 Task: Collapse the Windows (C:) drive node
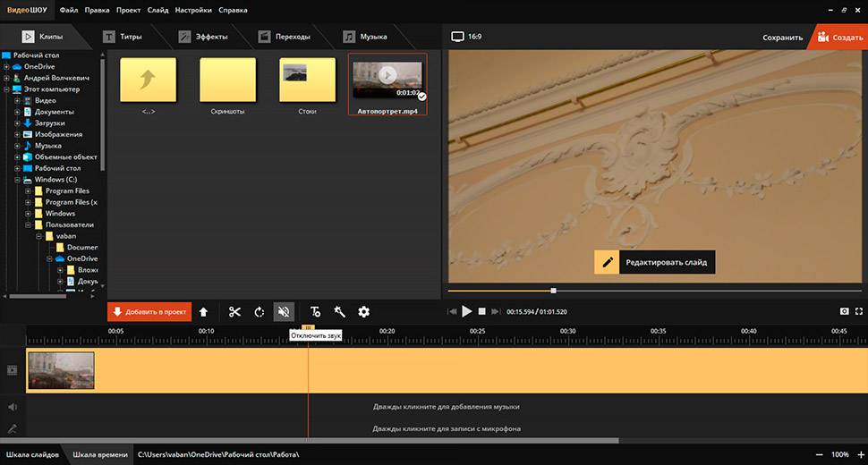17,180
